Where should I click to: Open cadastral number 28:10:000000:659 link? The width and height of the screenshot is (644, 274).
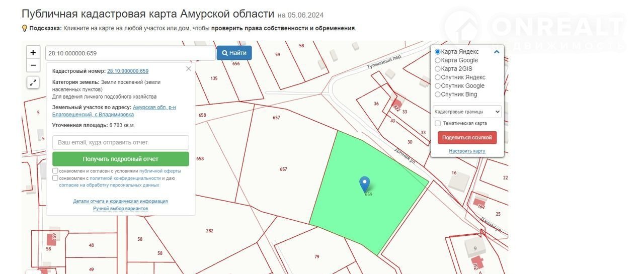click(128, 71)
